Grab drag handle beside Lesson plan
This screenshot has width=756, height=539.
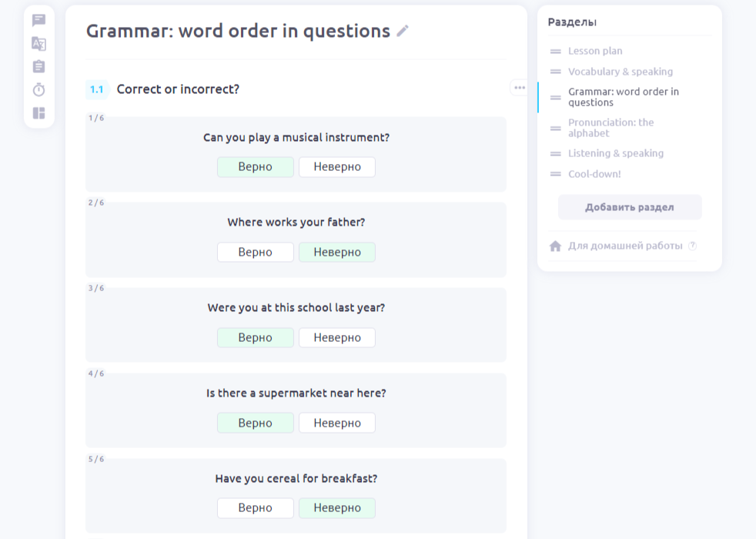coord(555,51)
